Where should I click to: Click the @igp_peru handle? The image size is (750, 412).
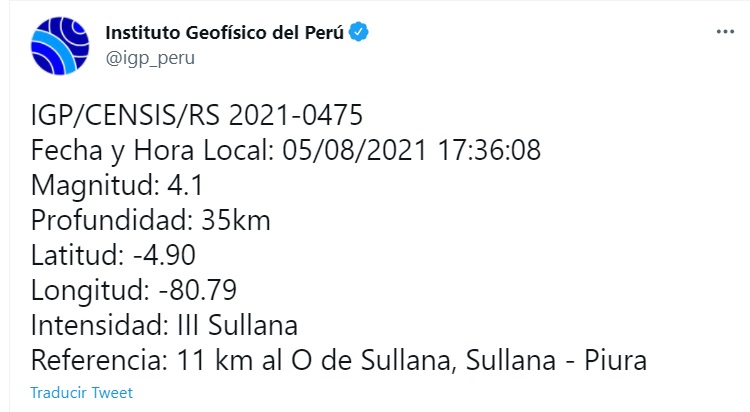click(x=149, y=57)
